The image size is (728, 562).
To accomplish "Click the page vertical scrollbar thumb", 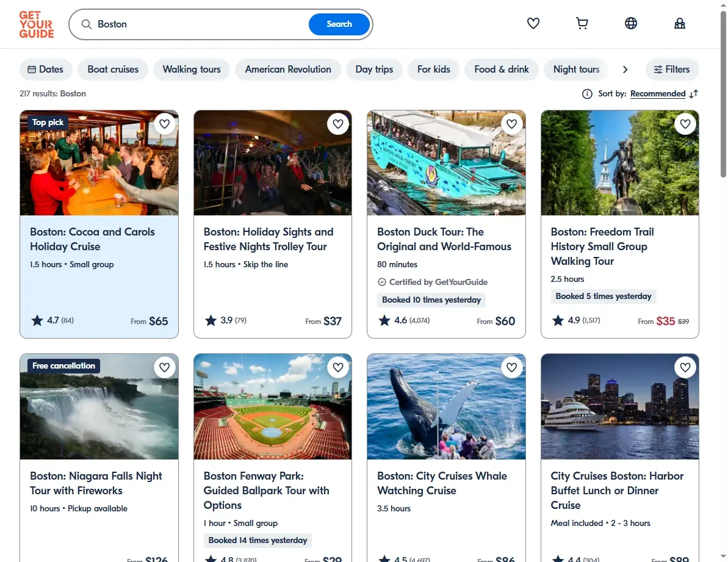I will [x=723, y=93].
